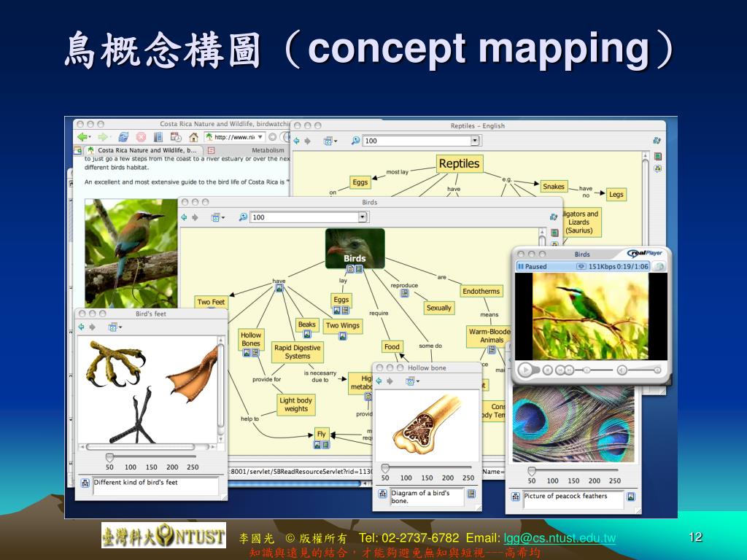Select the Reptiles concept node
The height and width of the screenshot is (560, 747).
click(x=460, y=164)
